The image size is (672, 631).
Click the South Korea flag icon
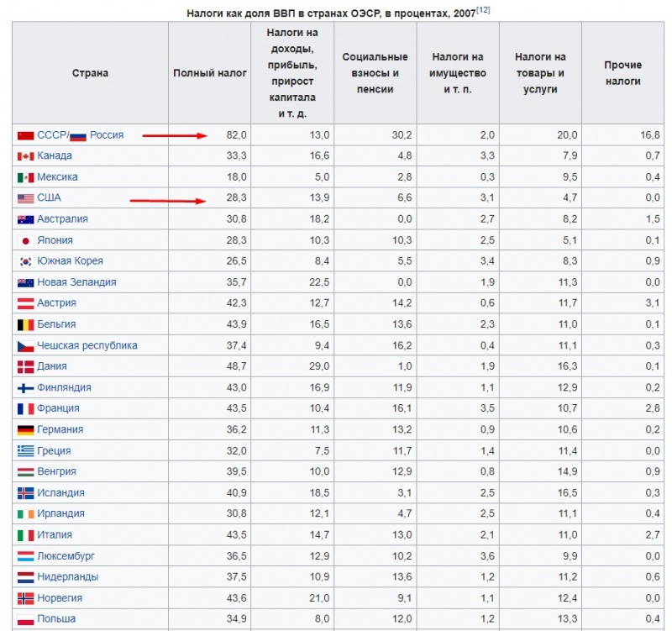[25, 261]
